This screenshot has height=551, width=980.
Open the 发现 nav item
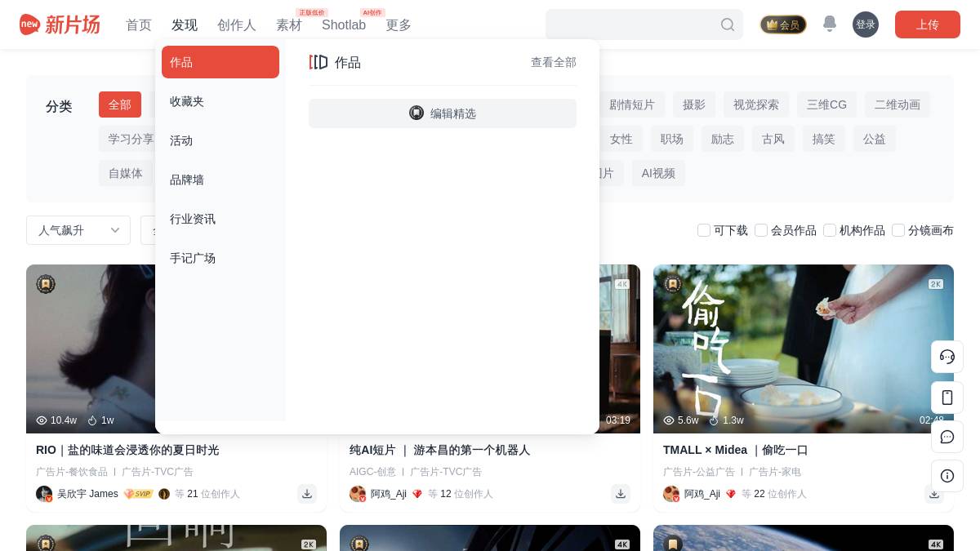(x=185, y=25)
